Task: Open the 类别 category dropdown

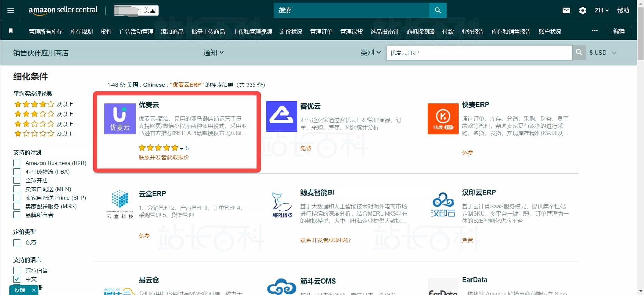Action: 370,53
